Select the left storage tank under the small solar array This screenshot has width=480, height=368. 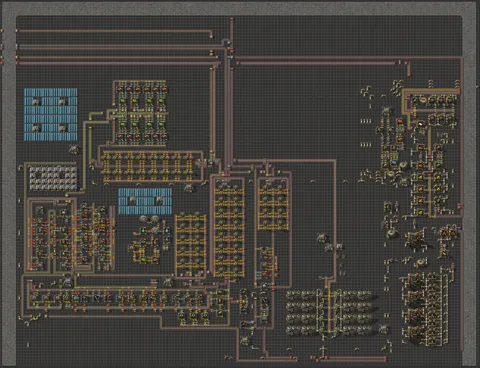[x=144, y=219]
